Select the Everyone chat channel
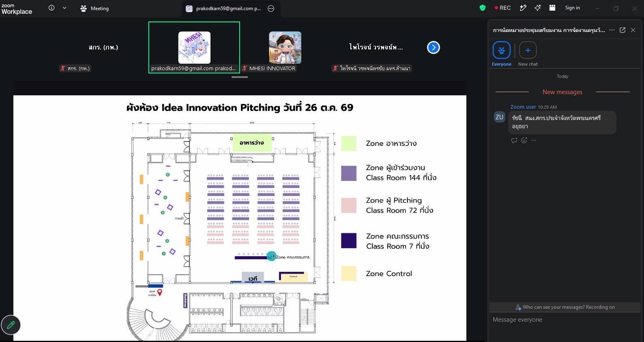 (x=502, y=54)
